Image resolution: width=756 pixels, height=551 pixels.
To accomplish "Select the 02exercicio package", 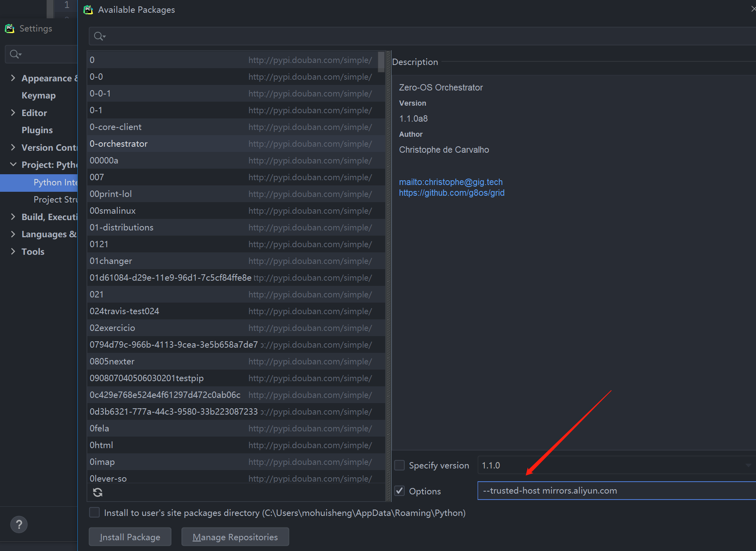I will tap(236, 328).
